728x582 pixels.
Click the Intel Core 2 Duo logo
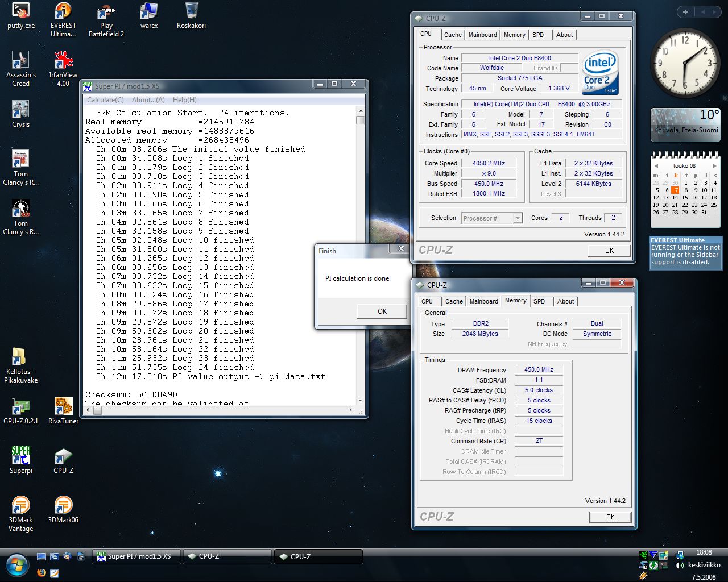[601, 73]
